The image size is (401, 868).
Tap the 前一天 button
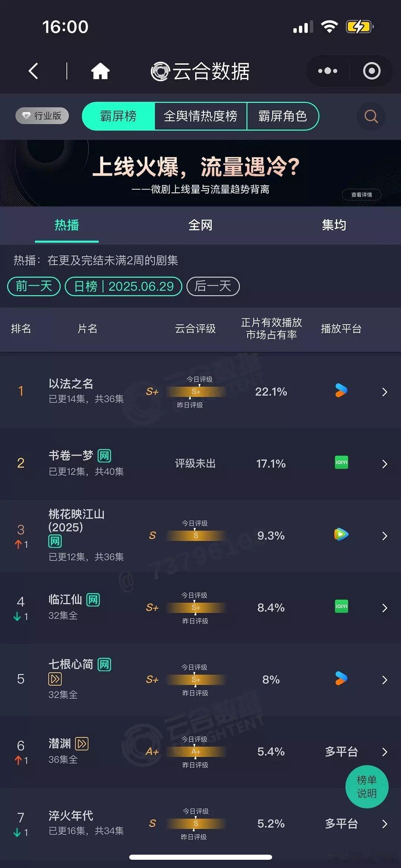click(x=34, y=286)
